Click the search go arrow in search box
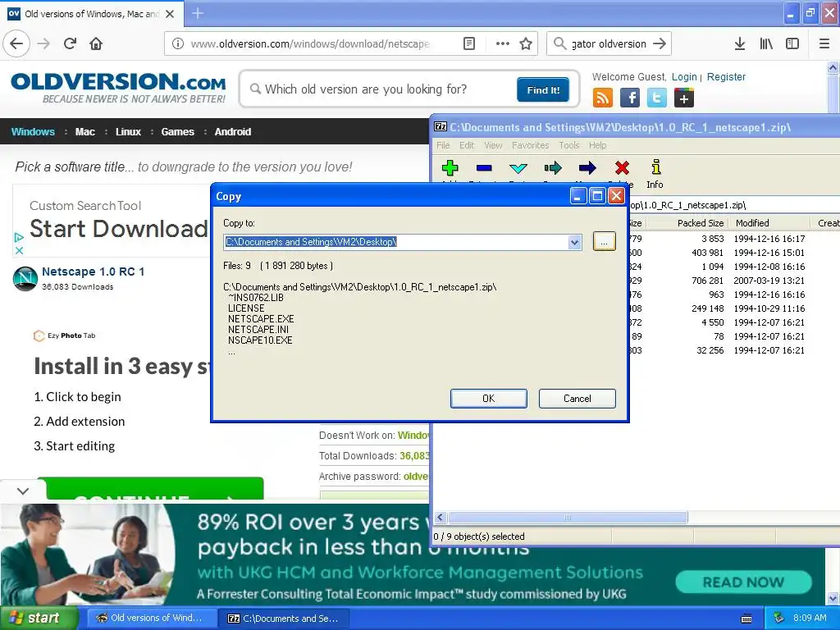 click(660, 43)
